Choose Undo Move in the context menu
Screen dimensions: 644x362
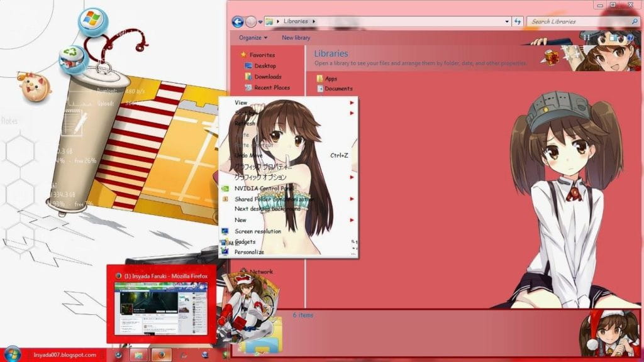click(246, 155)
